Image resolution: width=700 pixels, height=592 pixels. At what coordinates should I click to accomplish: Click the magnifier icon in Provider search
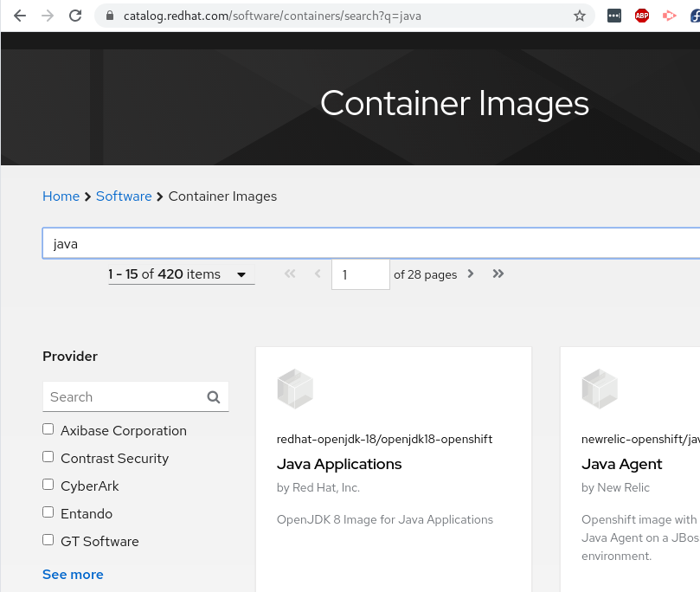214,397
